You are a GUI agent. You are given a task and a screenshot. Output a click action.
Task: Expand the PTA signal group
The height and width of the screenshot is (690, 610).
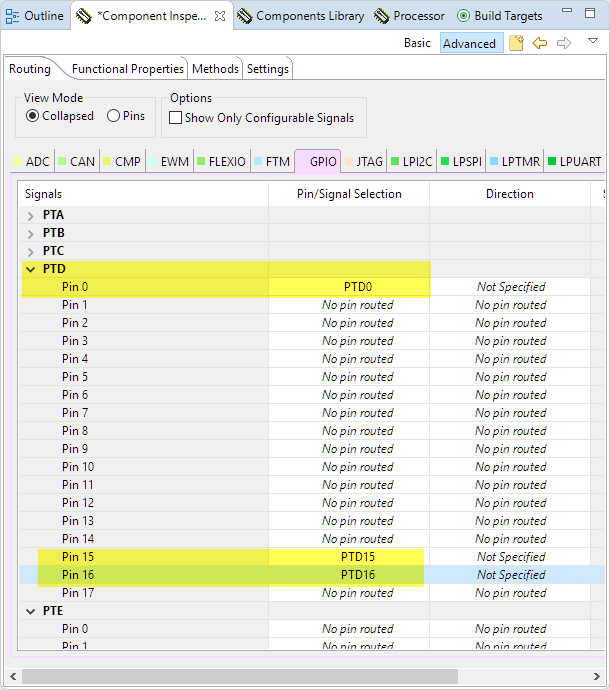click(x=31, y=215)
